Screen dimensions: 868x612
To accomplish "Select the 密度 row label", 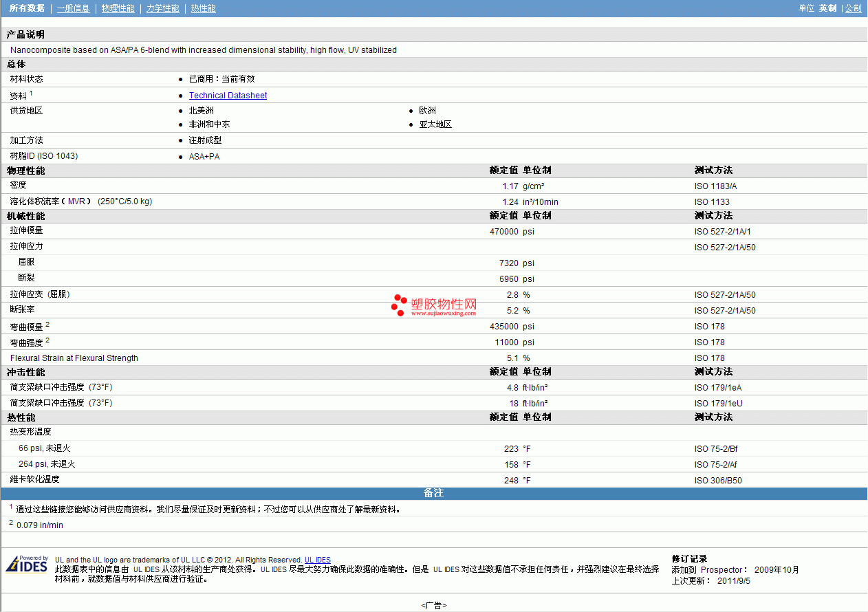I will tap(19, 186).
